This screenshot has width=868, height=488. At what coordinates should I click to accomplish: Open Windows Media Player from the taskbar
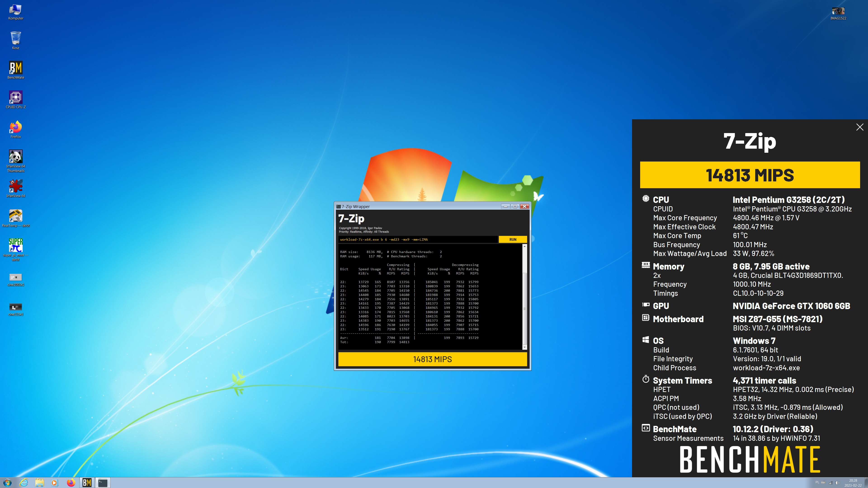click(x=54, y=483)
